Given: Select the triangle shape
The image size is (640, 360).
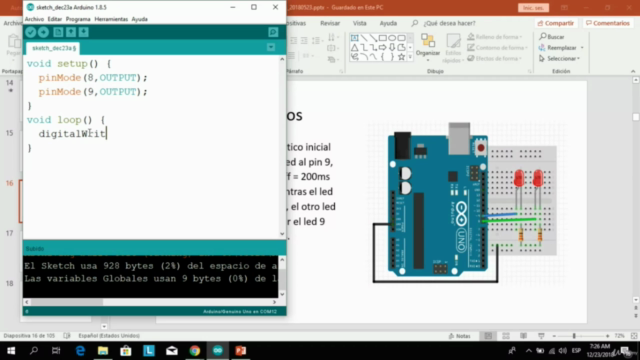Looking at the screenshot, I should click(354, 47).
